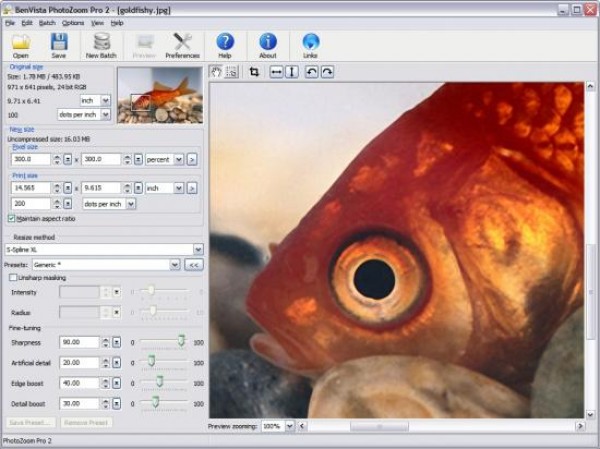The width and height of the screenshot is (600, 449).
Task: Select the crop tool above the preview
Action: pyautogui.click(x=254, y=72)
